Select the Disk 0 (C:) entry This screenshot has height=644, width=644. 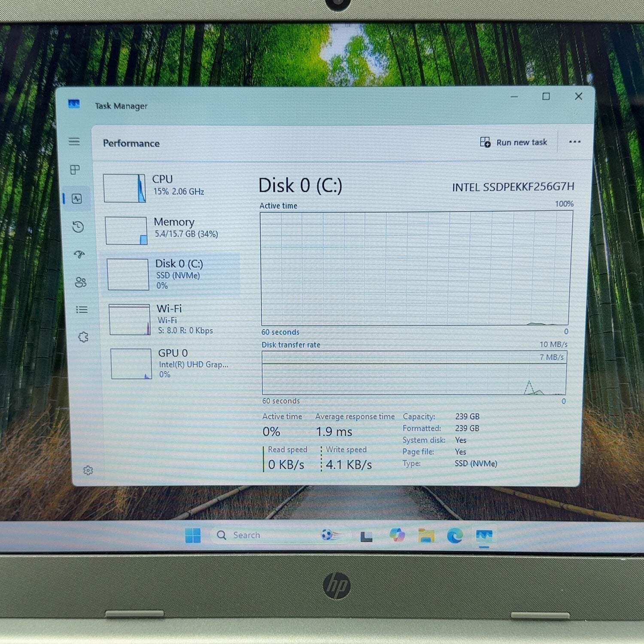(172, 274)
